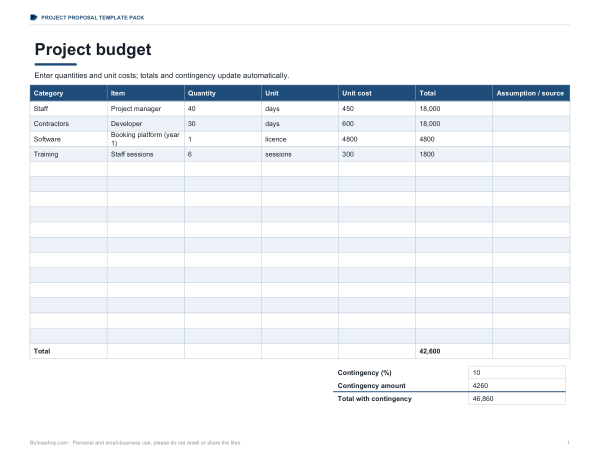Select the 'Staff' category cell

click(x=68, y=109)
